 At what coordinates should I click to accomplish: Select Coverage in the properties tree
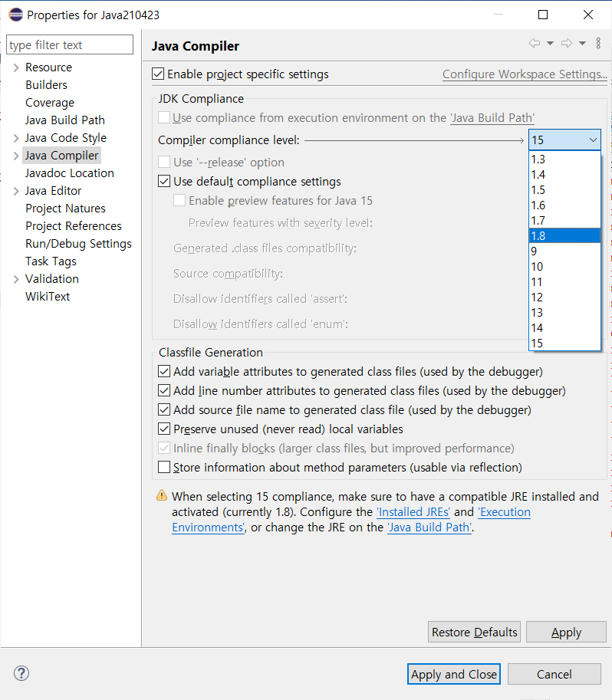pyautogui.click(x=50, y=103)
